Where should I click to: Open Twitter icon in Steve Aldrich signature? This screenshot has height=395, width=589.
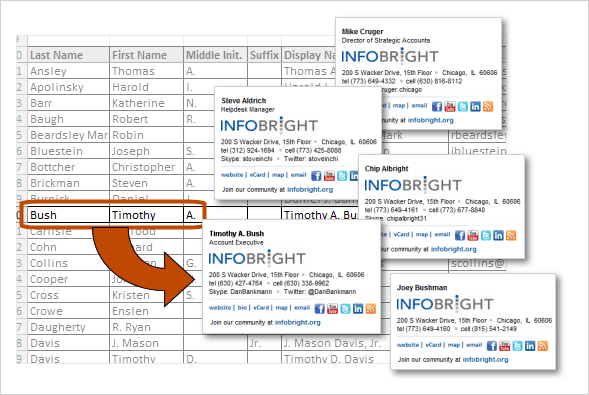tap(342, 176)
